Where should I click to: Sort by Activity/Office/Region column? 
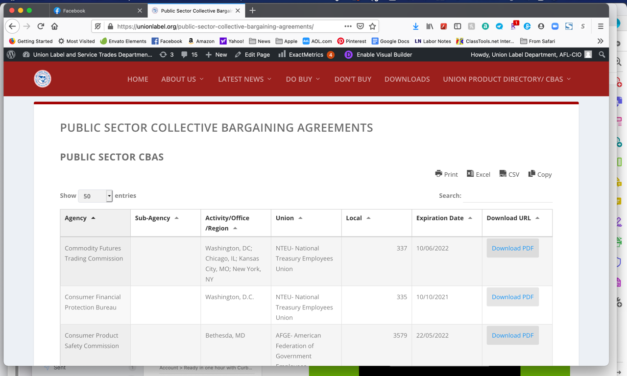[236, 223]
